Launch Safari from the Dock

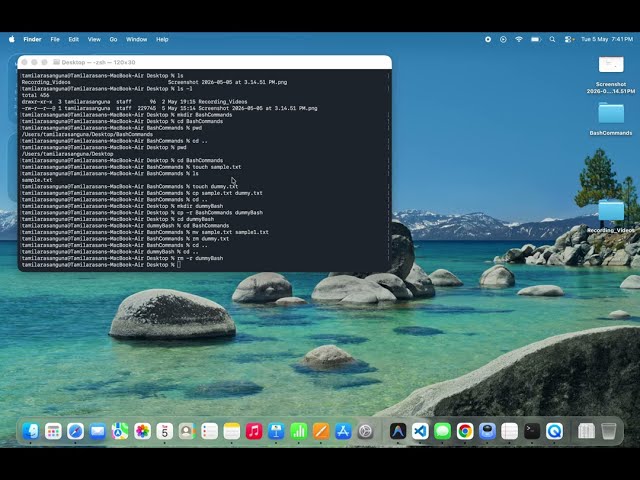(x=76, y=431)
